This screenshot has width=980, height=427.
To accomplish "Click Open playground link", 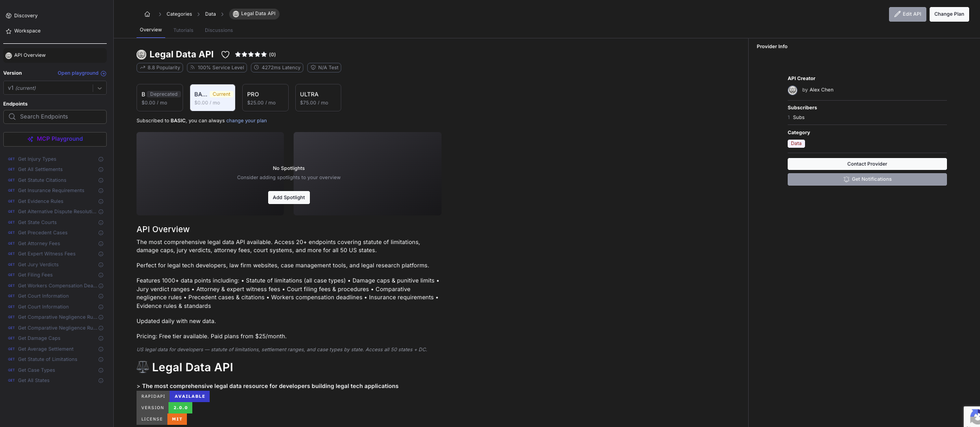I will [x=78, y=73].
